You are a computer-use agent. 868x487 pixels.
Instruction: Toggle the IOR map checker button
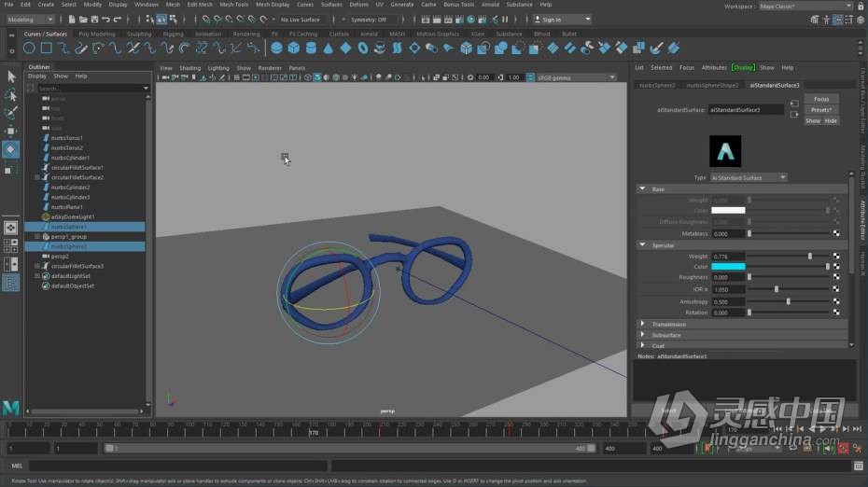pos(836,289)
